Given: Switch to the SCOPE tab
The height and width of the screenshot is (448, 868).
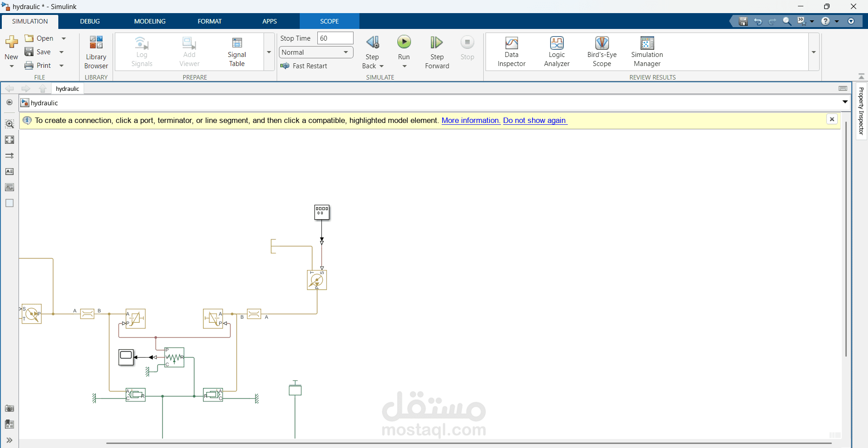Looking at the screenshot, I should coord(329,21).
